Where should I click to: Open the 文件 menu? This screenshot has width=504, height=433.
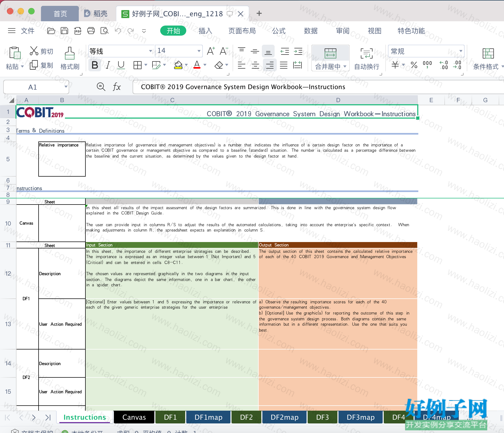27,31
